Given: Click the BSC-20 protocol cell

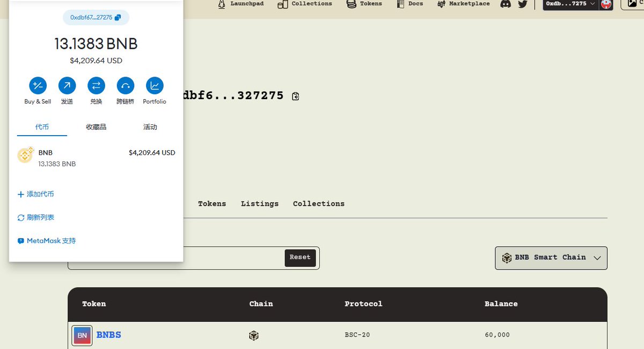Looking at the screenshot, I should tap(357, 335).
